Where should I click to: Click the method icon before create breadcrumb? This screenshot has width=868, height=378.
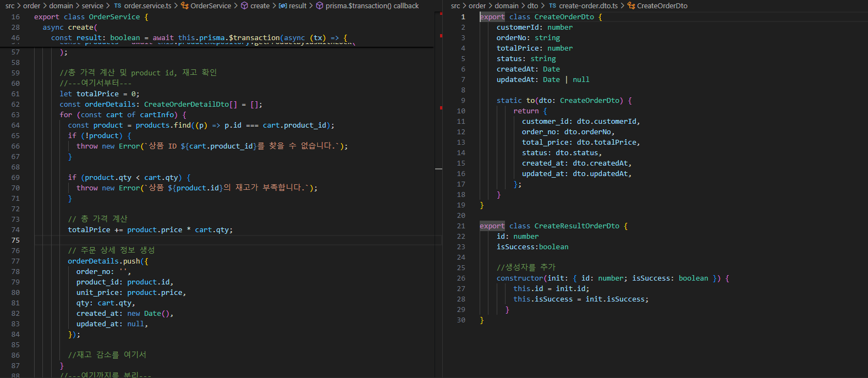click(245, 6)
